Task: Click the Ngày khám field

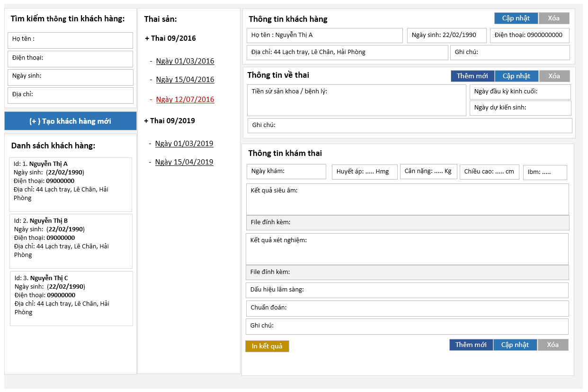Action: point(286,172)
